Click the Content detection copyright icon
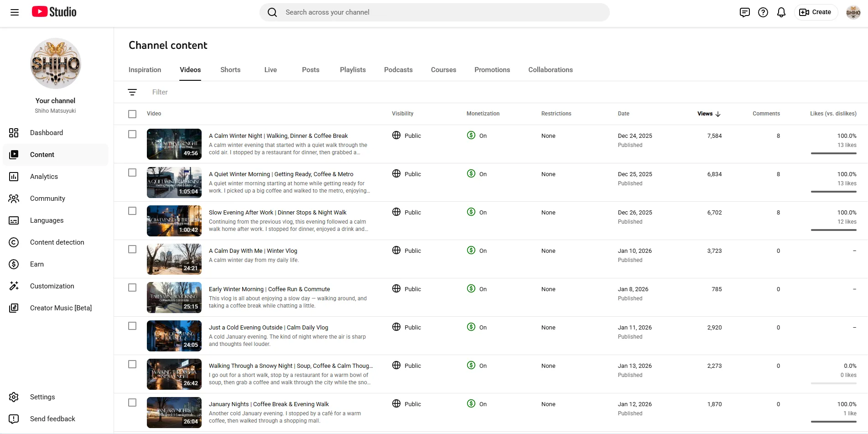This screenshot has height=434, width=868. coord(14,242)
